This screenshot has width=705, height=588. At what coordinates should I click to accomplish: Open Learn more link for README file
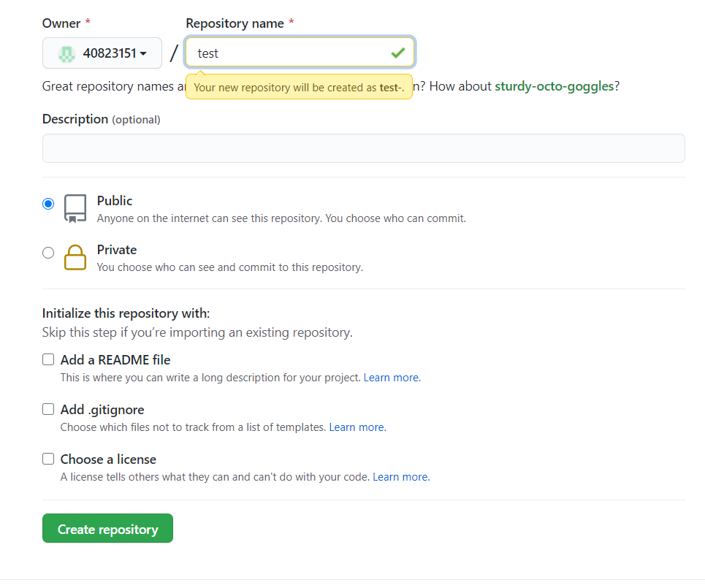pos(392,378)
